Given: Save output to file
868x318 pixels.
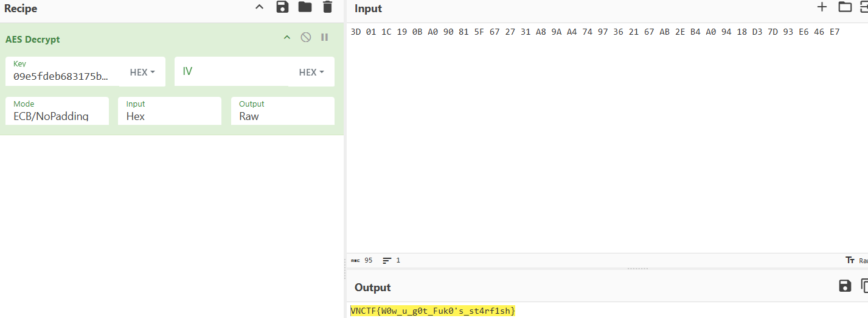Looking at the screenshot, I should tap(845, 286).
